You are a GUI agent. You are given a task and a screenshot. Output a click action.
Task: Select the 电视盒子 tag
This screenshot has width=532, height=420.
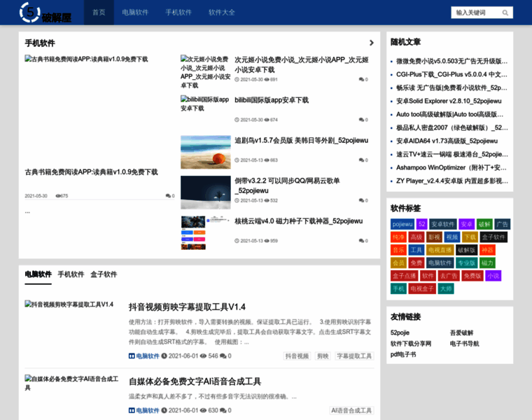point(422,288)
